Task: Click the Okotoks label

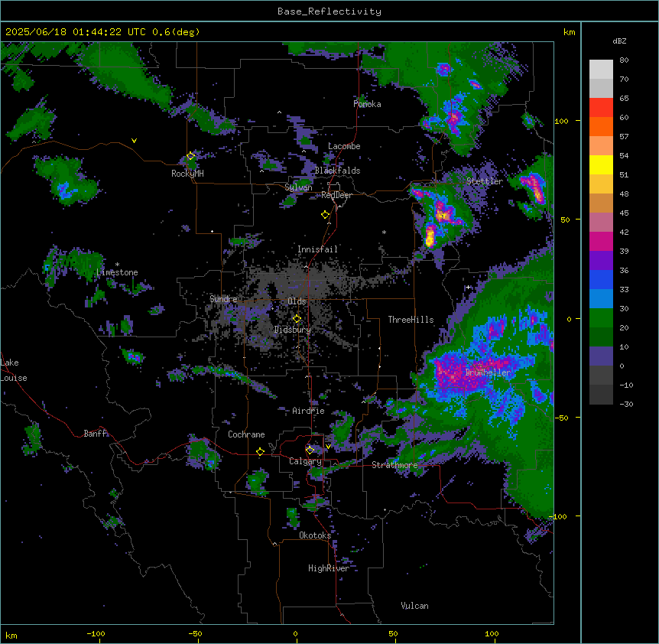Action: 315,535
